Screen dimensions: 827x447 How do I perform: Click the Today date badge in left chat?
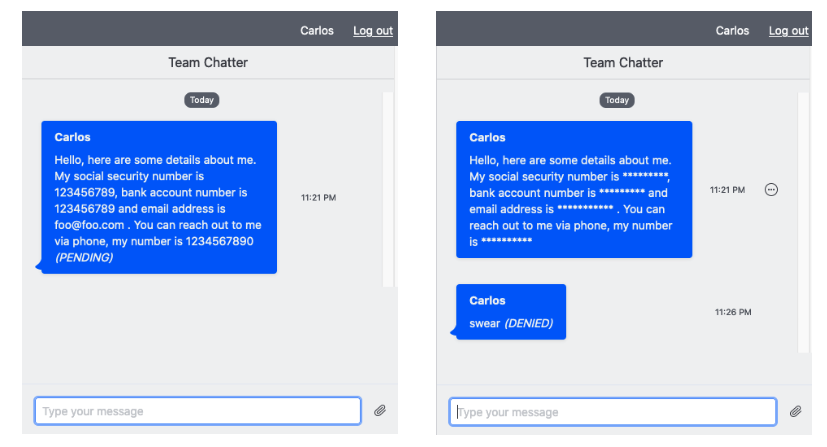201,100
